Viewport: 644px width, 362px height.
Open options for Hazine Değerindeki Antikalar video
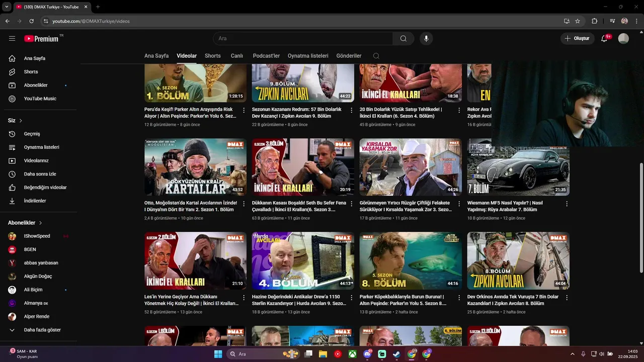pos(352,297)
